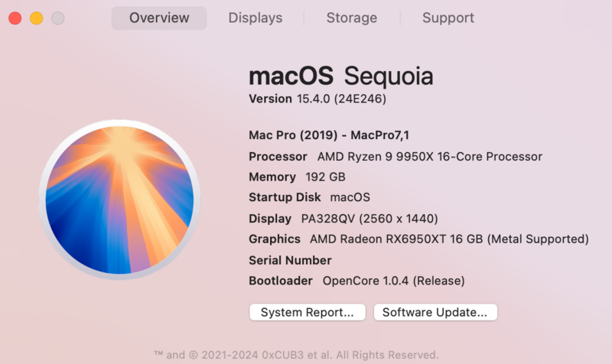This screenshot has width=612, height=364.
Task: Select the Mac Pro (2019) model line
Action: (x=330, y=135)
